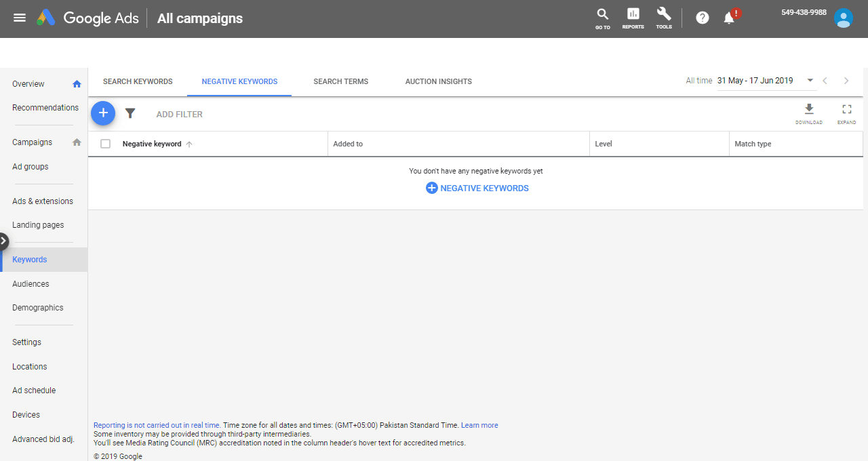This screenshot has width=868, height=461.
Task: Click the filter funnel icon
Action: [x=130, y=114]
